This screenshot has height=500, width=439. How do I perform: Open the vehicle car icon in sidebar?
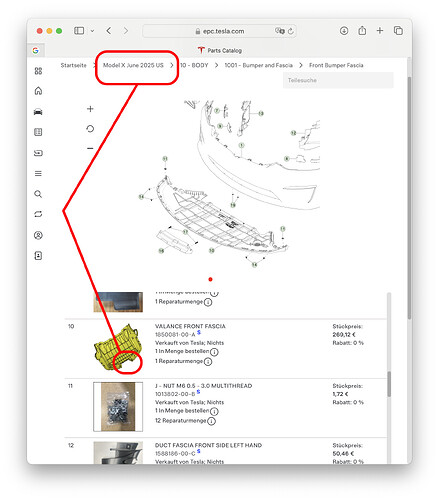[38, 112]
